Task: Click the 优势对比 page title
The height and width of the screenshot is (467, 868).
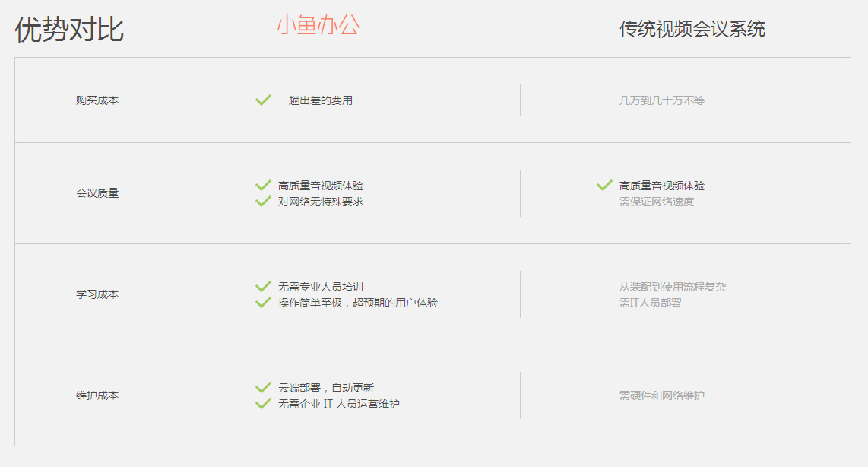Action: 69,30
